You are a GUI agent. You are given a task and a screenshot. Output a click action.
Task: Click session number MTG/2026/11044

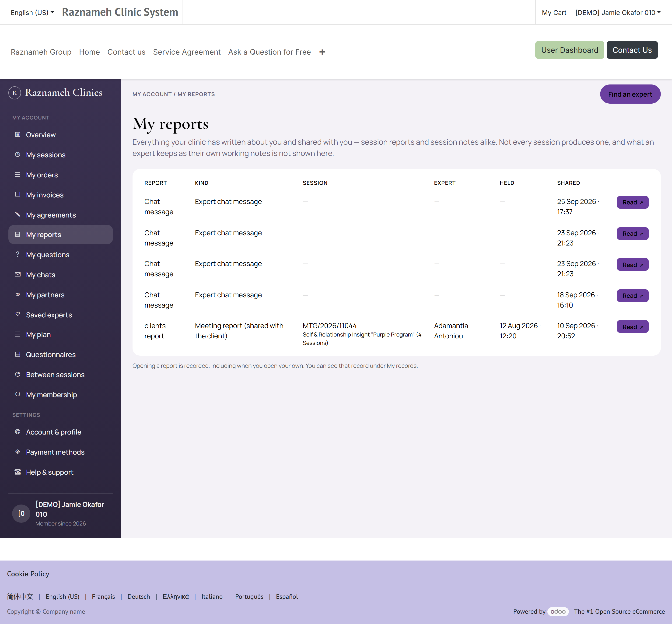[330, 326]
